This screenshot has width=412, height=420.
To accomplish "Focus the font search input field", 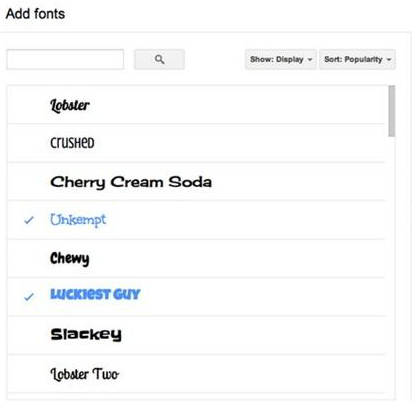I will tap(65, 59).
